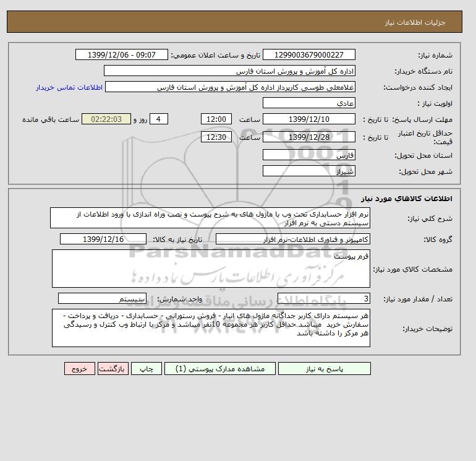Click the خروج exit button

pyautogui.click(x=80, y=369)
